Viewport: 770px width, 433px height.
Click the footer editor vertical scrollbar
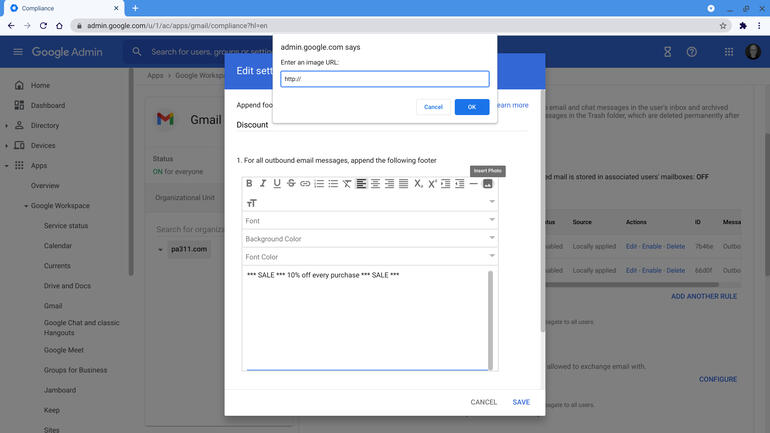coord(490,319)
